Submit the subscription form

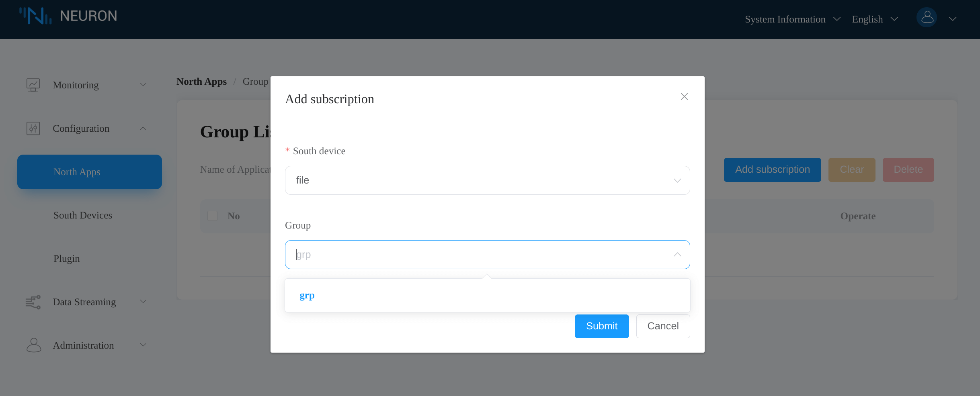[x=601, y=326]
